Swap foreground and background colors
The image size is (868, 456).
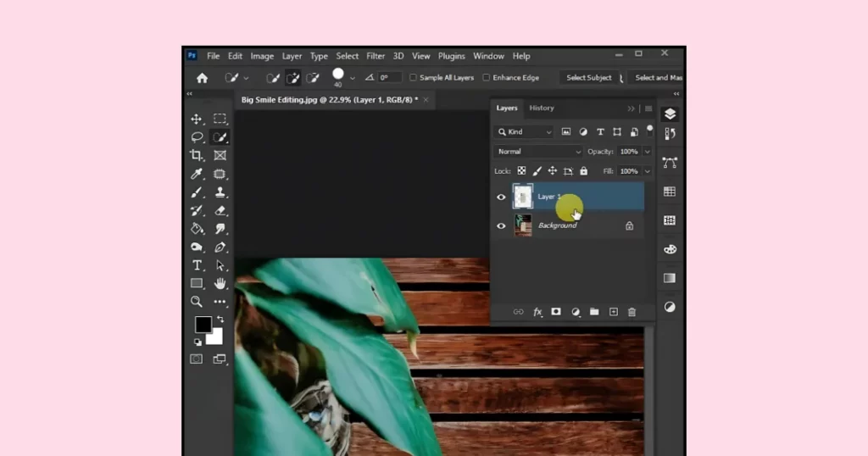coord(220,319)
